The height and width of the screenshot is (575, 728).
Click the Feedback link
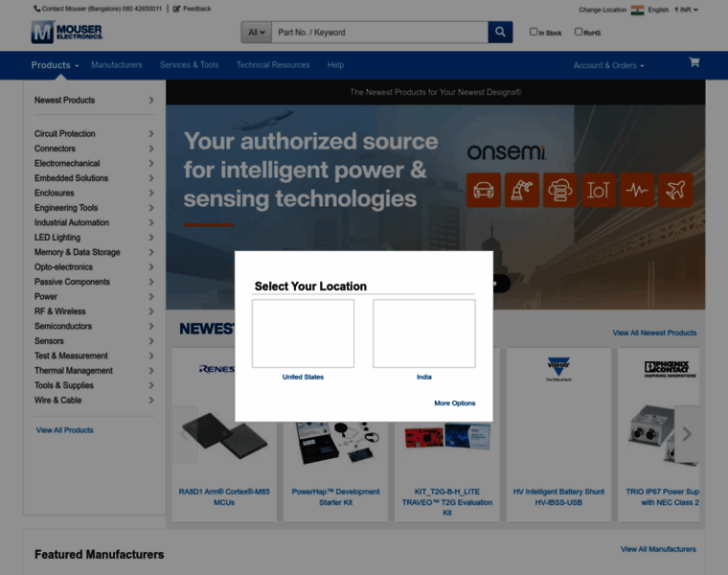tap(197, 9)
